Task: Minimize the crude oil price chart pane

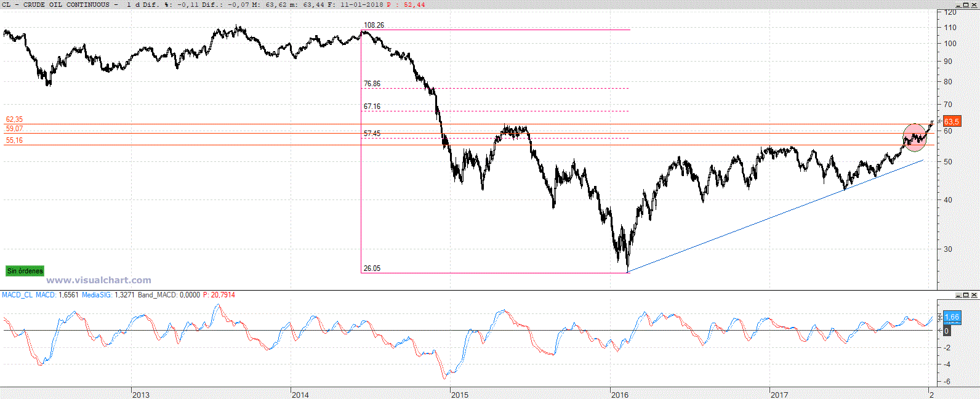Action: pyautogui.click(x=959, y=4)
